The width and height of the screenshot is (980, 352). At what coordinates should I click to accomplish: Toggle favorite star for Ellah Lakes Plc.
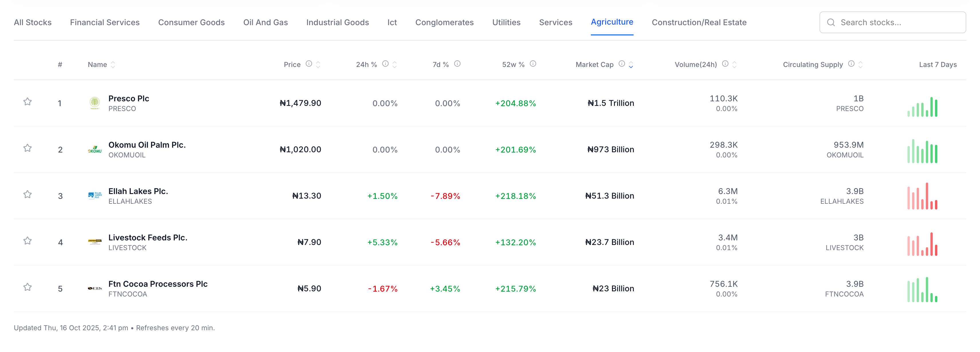point(28,194)
